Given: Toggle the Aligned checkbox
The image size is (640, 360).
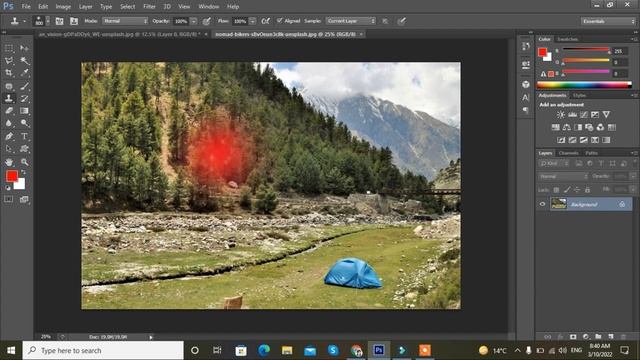Looking at the screenshot, I should [x=280, y=20].
